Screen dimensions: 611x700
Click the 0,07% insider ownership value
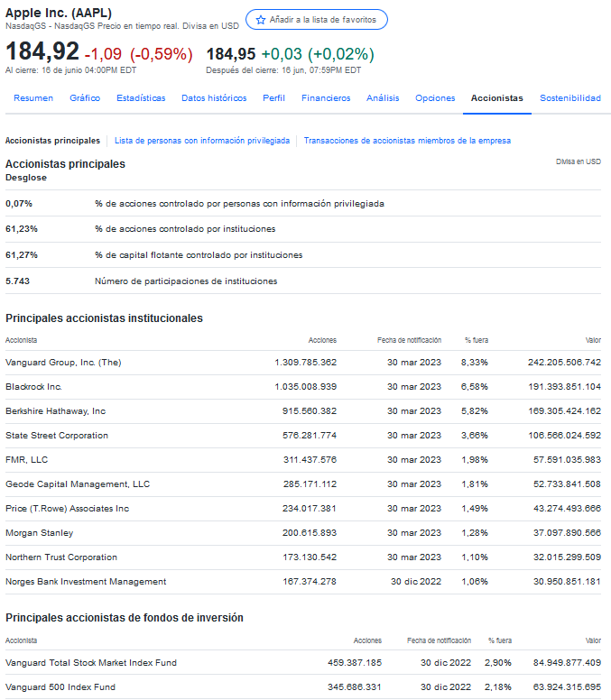(x=19, y=204)
